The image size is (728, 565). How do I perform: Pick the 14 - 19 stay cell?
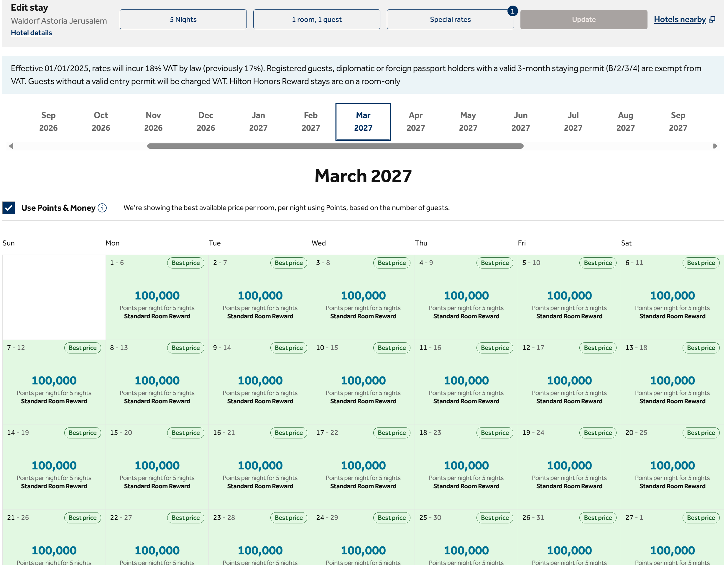(x=54, y=467)
